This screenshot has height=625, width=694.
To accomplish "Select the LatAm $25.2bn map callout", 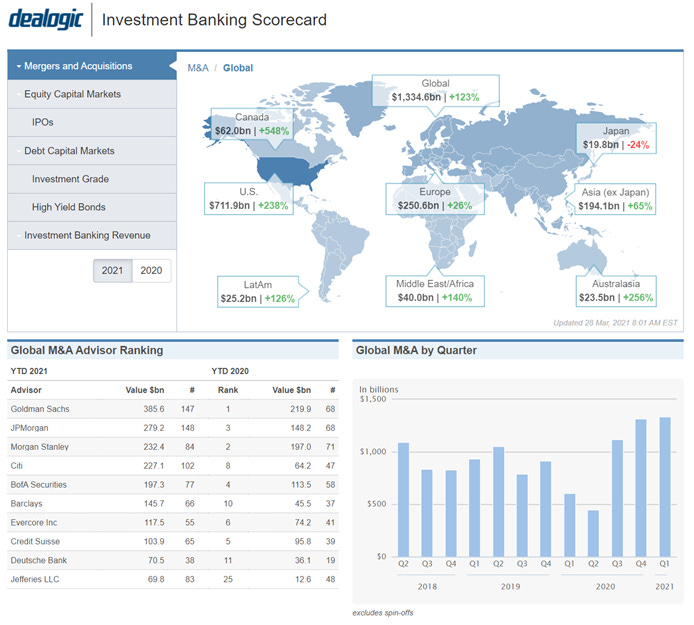I will click(258, 292).
